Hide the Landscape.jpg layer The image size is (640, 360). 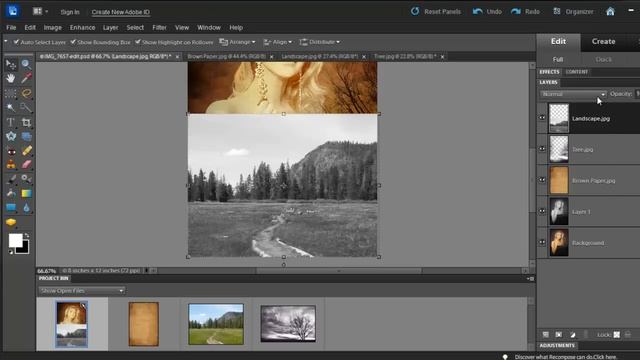(x=542, y=118)
